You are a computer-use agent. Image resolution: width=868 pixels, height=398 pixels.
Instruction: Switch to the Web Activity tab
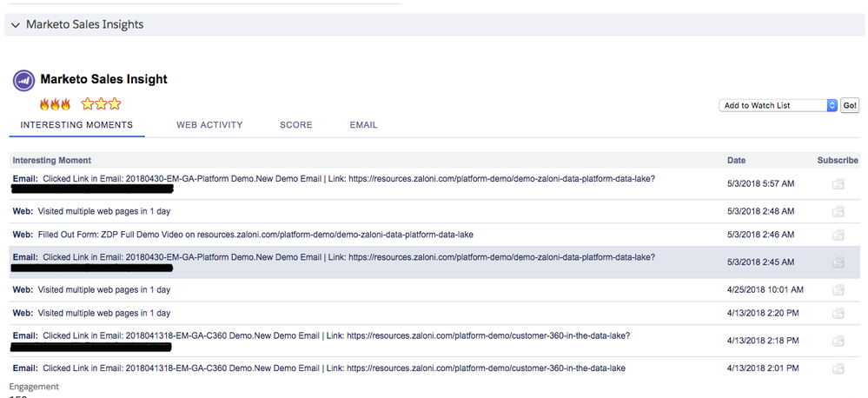pos(209,125)
